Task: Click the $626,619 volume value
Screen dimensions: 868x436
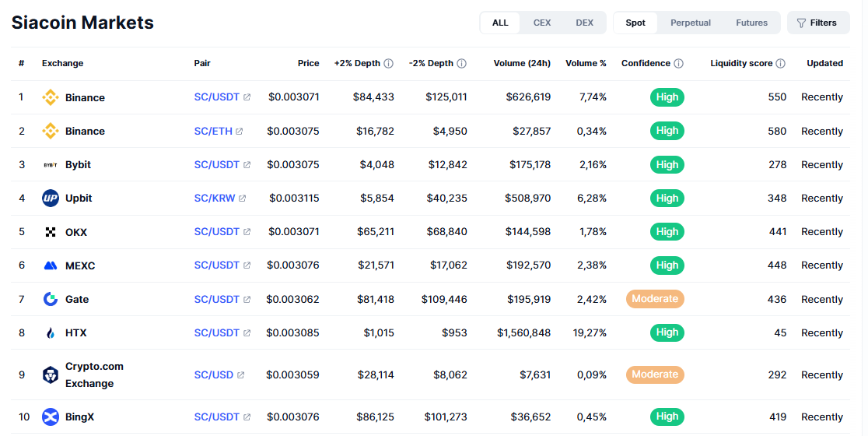Action: tap(528, 97)
